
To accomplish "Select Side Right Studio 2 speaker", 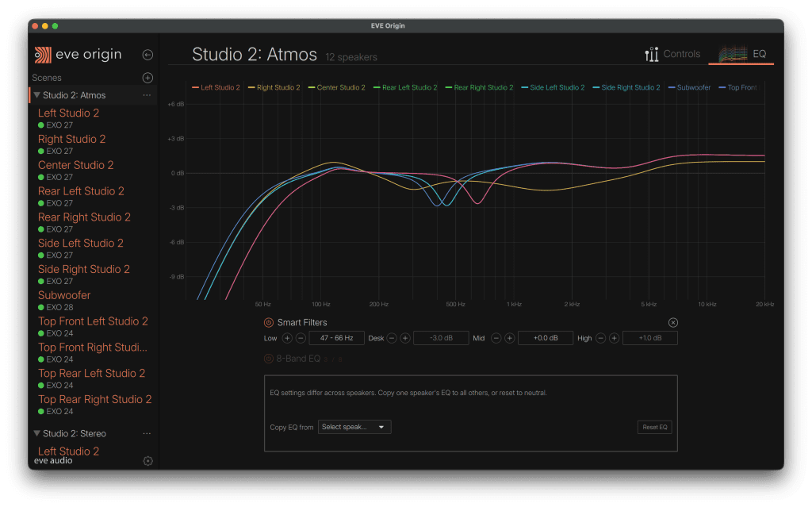I will click(x=83, y=269).
